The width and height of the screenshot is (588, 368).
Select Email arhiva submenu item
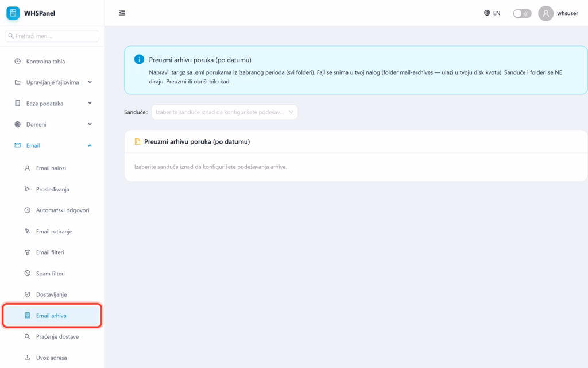(x=52, y=316)
